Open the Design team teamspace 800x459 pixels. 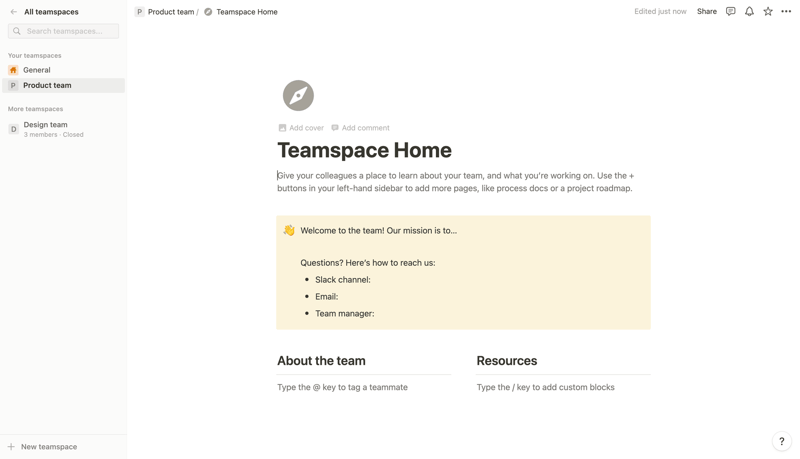tap(64, 129)
